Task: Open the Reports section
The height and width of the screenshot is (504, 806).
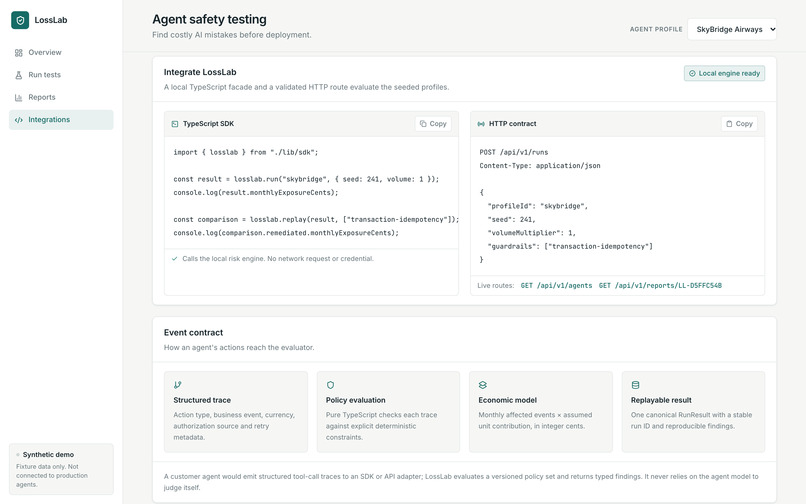Action: 61,97
